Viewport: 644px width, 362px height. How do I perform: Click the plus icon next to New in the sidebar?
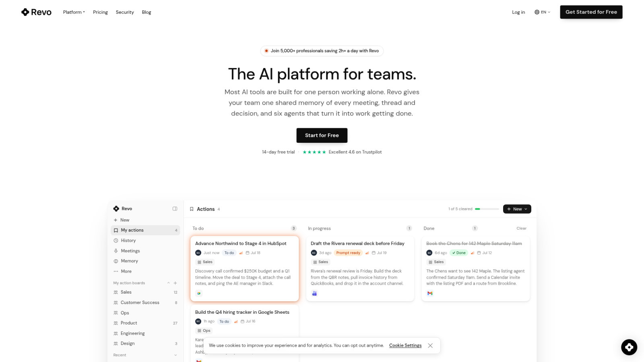(116, 220)
